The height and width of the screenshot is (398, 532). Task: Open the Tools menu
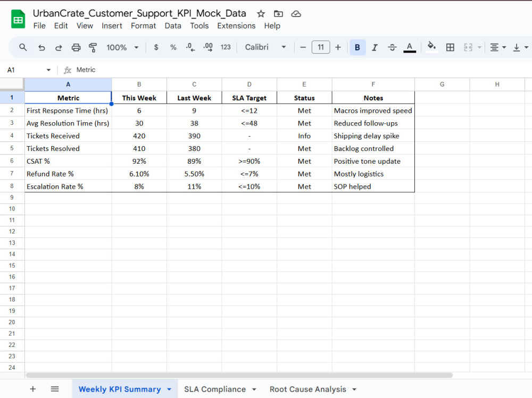(x=199, y=26)
